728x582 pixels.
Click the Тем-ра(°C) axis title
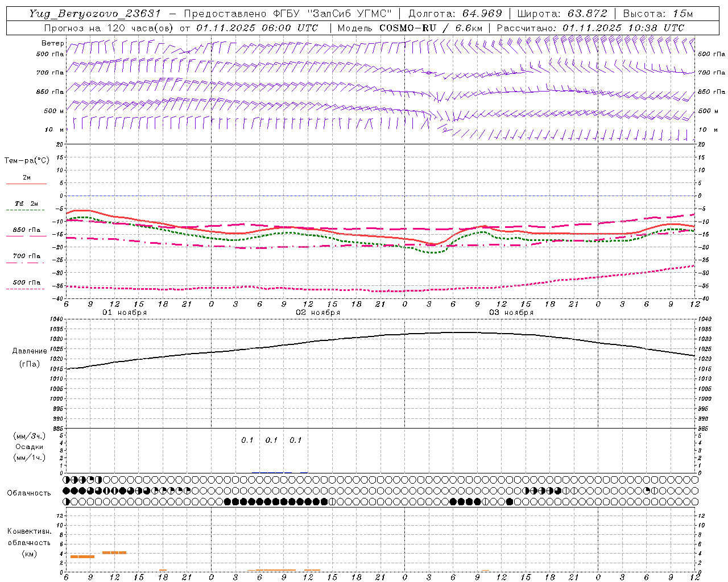[x=27, y=161]
